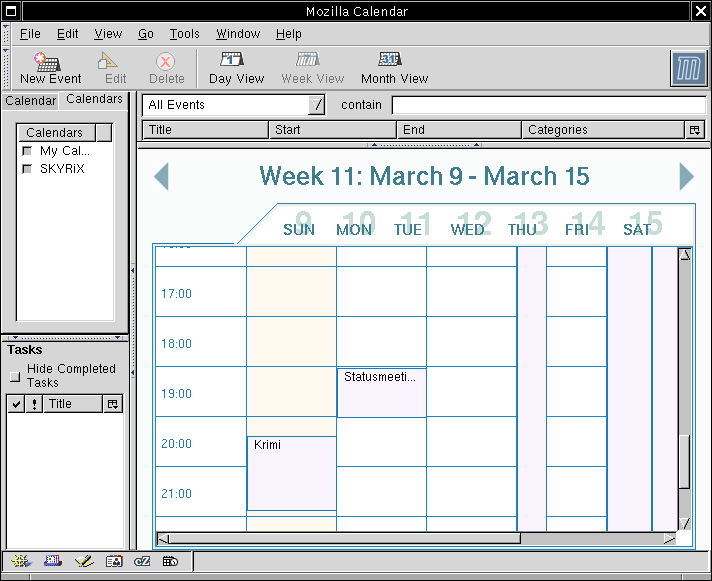
Task: Click week grid scroll up arrow
Action: point(685,254)
